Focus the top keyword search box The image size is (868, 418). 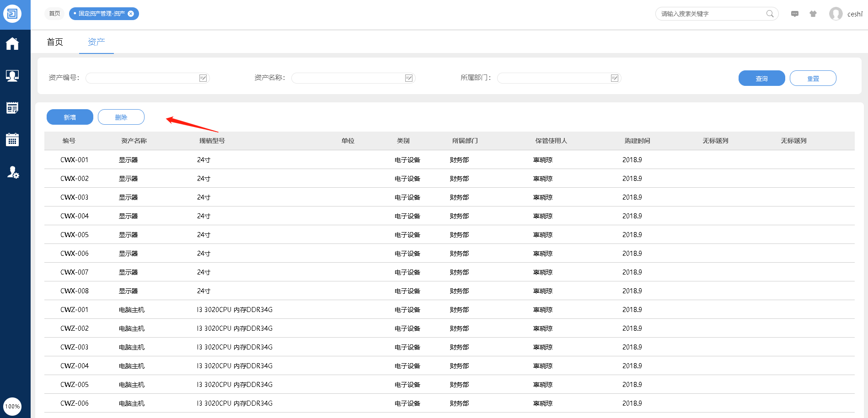pos(711,14)
